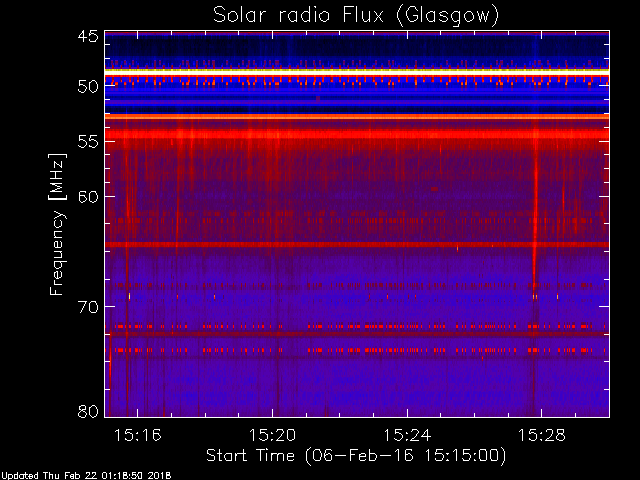Image resolution: width=640 pixels, height=480 pixels.
Task: Click the 15:28 time tick label
Action: pos(542,436)
